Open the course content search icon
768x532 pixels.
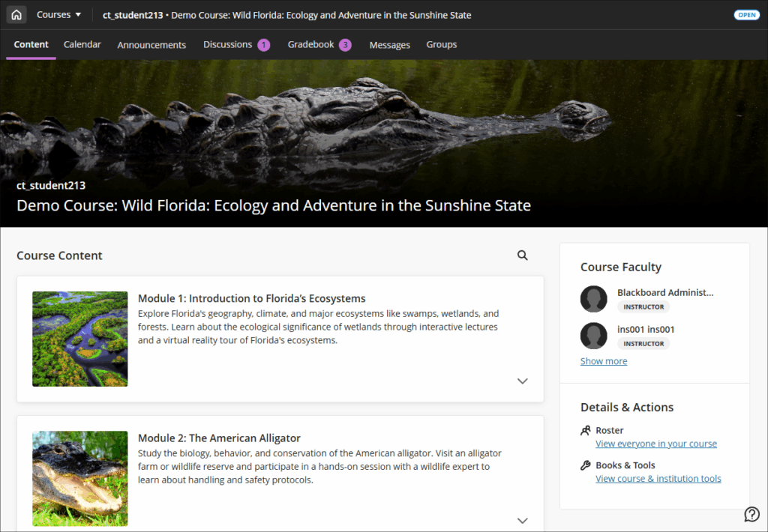tap(523, 256)
